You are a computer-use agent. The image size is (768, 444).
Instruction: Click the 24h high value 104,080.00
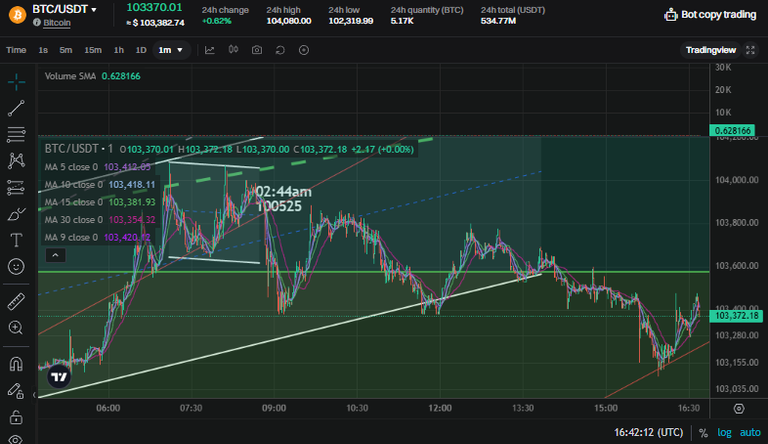288,21
